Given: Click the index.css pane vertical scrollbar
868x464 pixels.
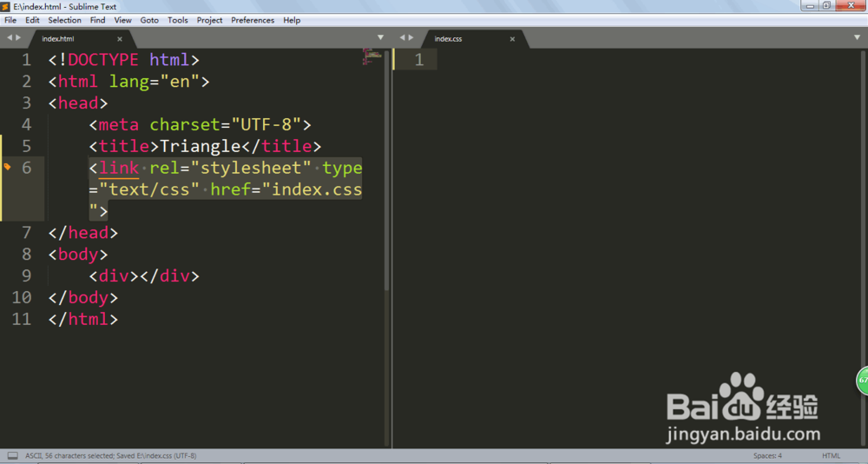Looking at the screenshot, I should coord(864,249).
